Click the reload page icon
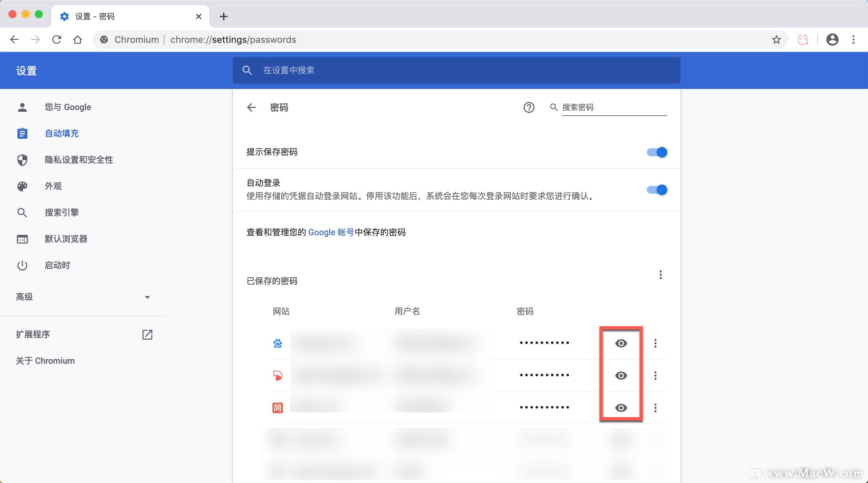Image resolution: width=868 pixels, height=483 pixels. pyautogui.click(x=57, y=40)
